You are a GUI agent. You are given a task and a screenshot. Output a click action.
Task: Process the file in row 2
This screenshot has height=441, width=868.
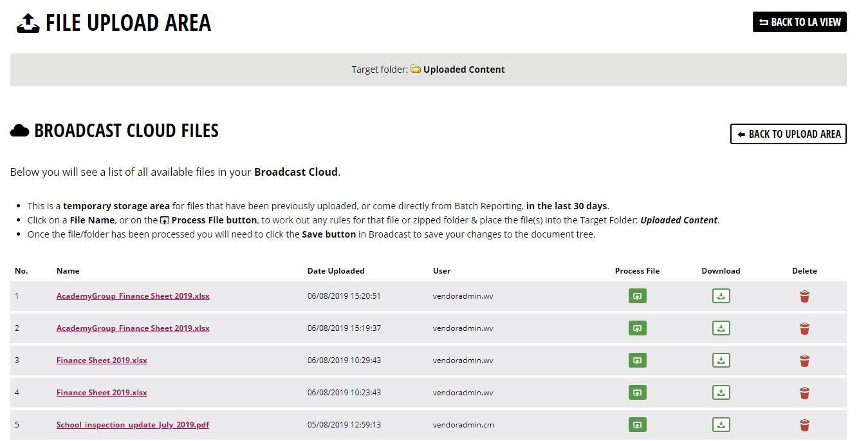tap(637, 328)
